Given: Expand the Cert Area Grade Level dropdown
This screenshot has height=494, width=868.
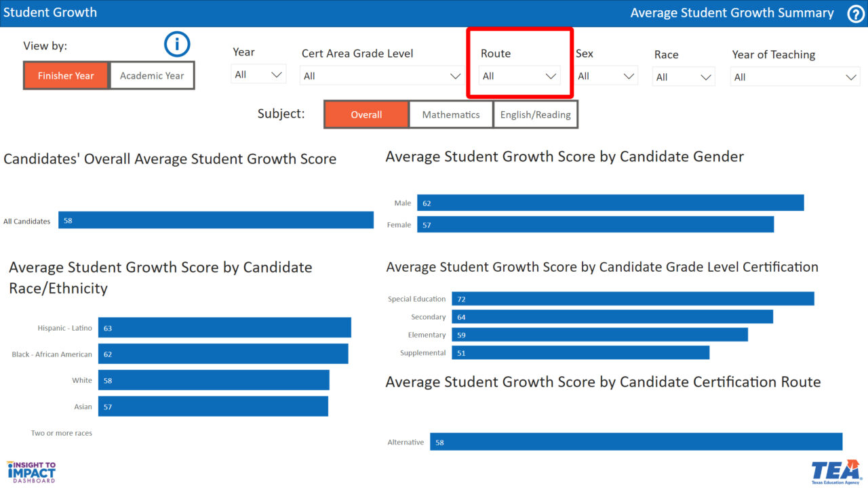Looking at the screenshot, I should 382,76.
